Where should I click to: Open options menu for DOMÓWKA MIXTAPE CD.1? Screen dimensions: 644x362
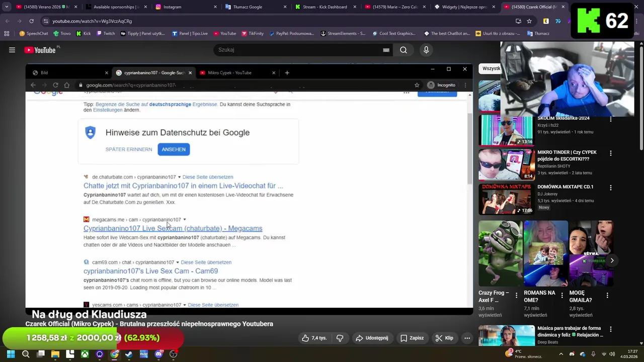coord(611,188)
